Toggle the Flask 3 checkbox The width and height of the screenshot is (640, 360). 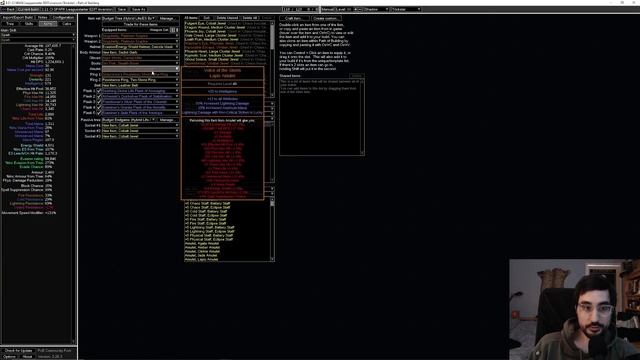(99, 102)
